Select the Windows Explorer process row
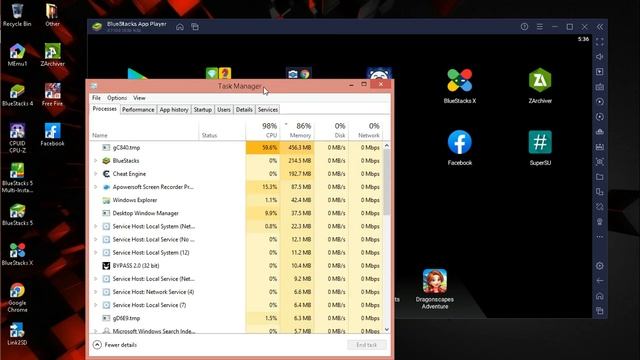The width and height of the screenshot is (640, 360). pyautogui.click(x=236, y=200)
